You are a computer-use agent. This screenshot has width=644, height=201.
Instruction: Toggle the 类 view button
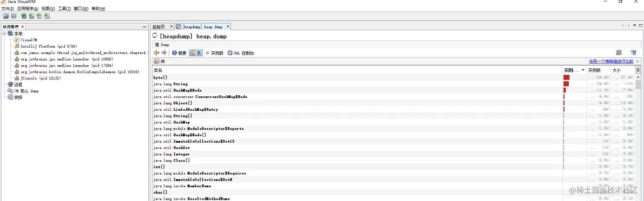point(196,53)
